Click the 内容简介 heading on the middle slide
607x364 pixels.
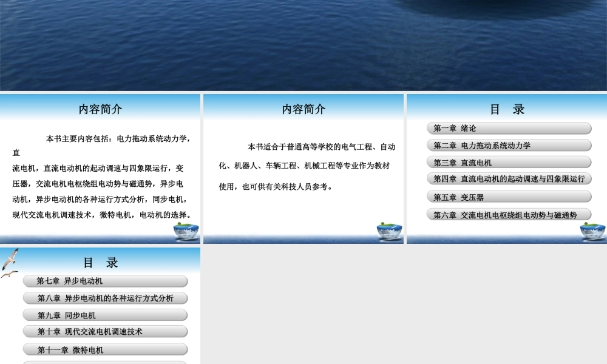tap(303, 109)
